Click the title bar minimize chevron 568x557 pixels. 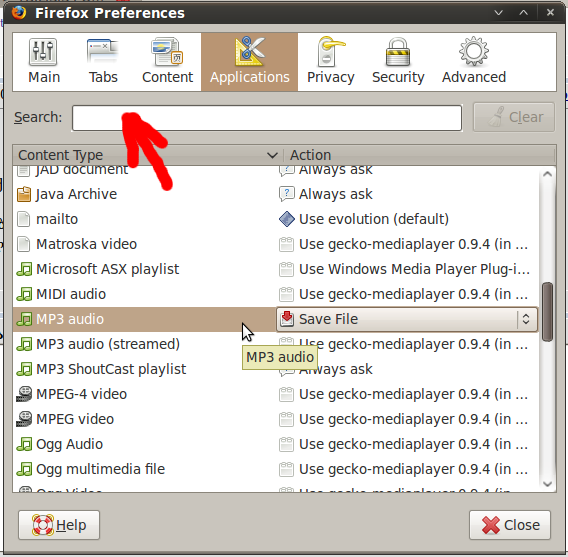(499, 13)
